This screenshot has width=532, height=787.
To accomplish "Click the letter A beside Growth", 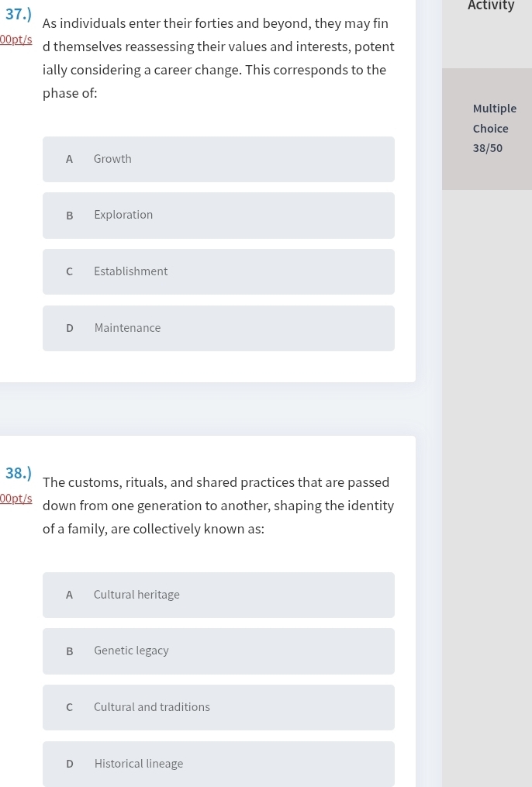I will click(x=69, y=159).
